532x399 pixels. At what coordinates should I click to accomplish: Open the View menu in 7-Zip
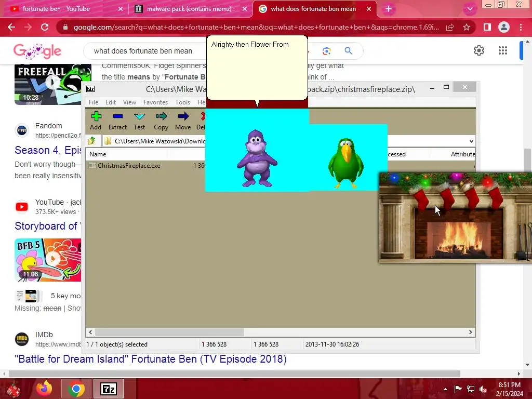coord(129,102)
